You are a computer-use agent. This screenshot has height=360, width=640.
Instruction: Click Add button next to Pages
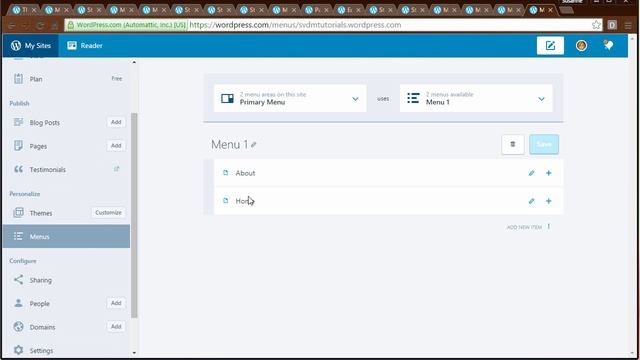[116, 146]
